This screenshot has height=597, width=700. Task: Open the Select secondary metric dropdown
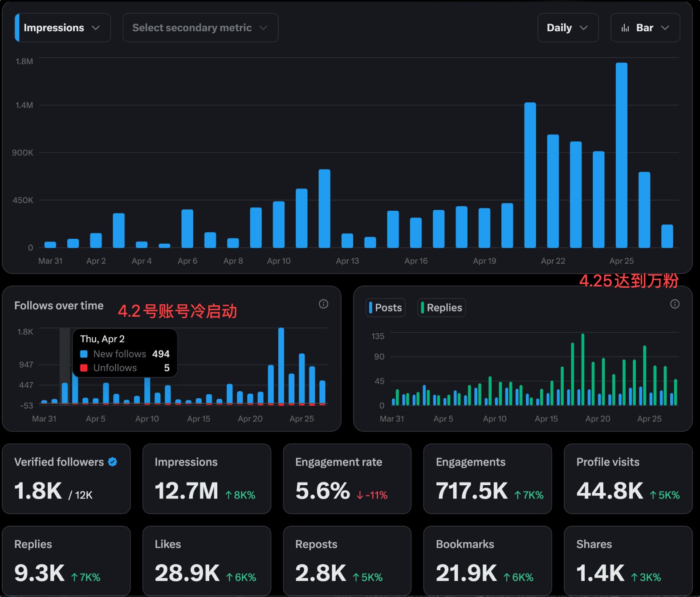[x=200, y=28]
